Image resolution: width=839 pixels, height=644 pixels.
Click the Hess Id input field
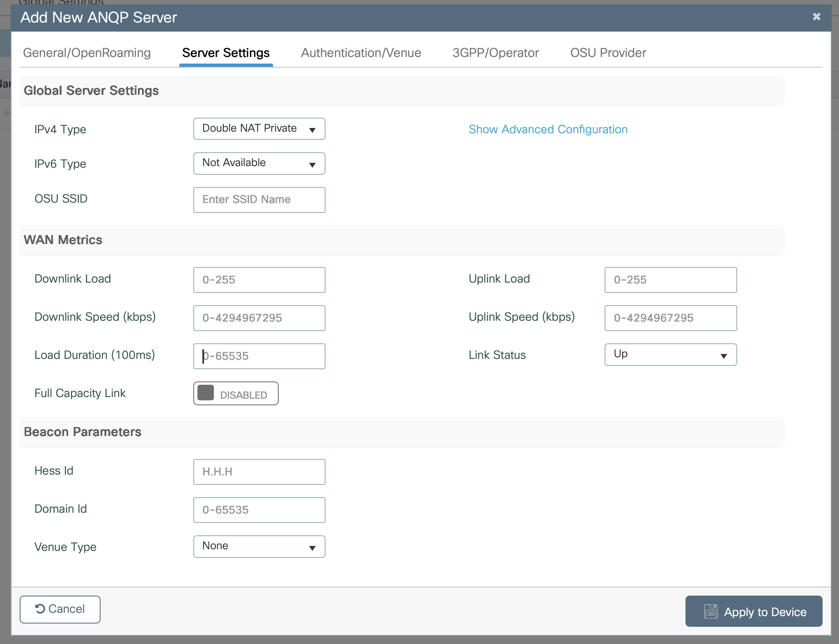pos(259,472)
